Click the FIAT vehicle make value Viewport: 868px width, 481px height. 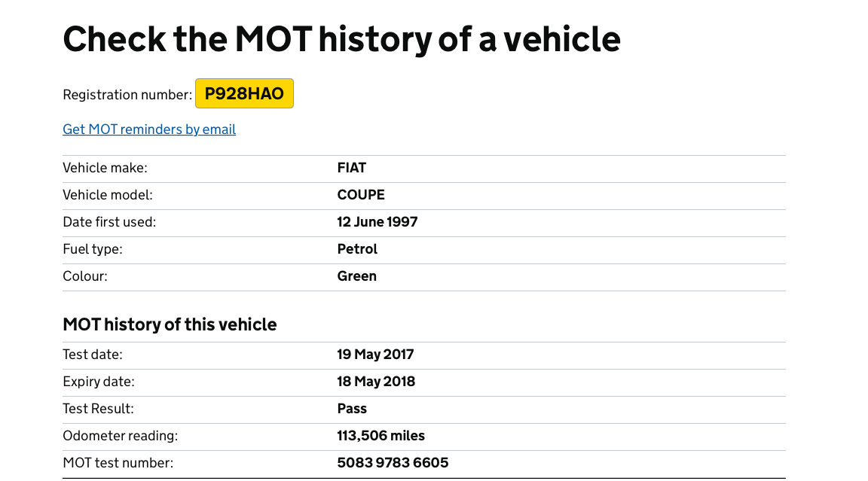pyautogui.click(x=352, y=168)
